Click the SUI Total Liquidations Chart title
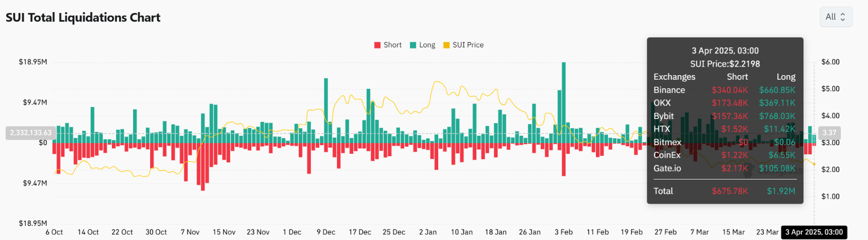The width and height of the screenshot is (868, 240). [x=83, y=18]
